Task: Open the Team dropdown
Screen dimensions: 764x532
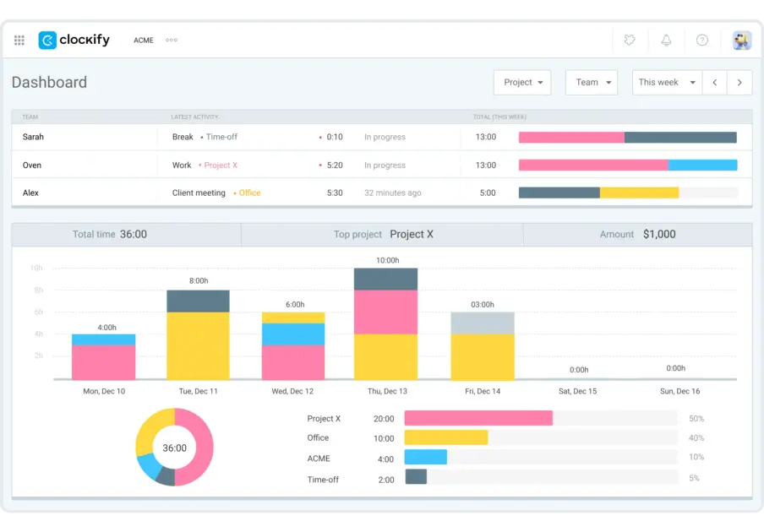Action: (x=592, y=82)
